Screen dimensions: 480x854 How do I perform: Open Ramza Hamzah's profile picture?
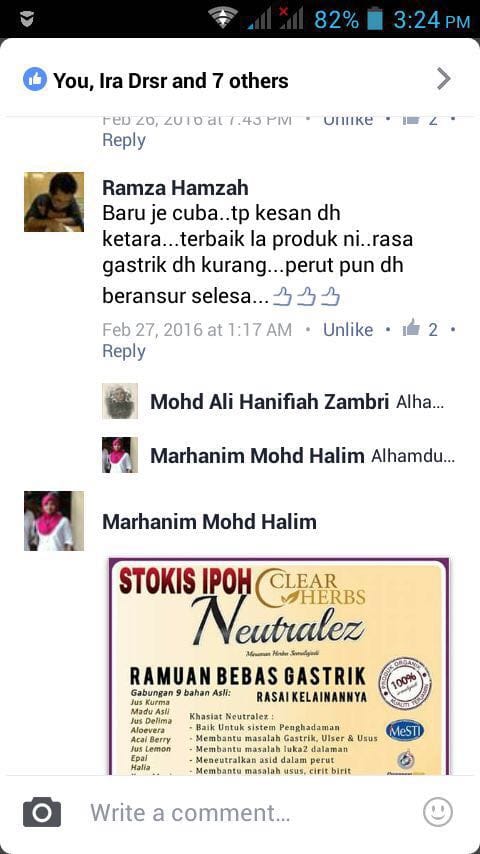pos(54,202)
